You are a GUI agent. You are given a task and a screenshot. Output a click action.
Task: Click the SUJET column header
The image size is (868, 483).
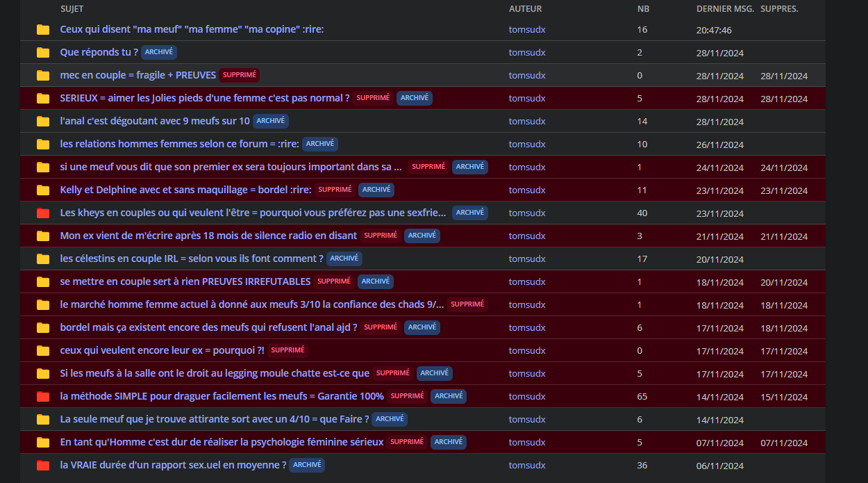coord(72,9)
